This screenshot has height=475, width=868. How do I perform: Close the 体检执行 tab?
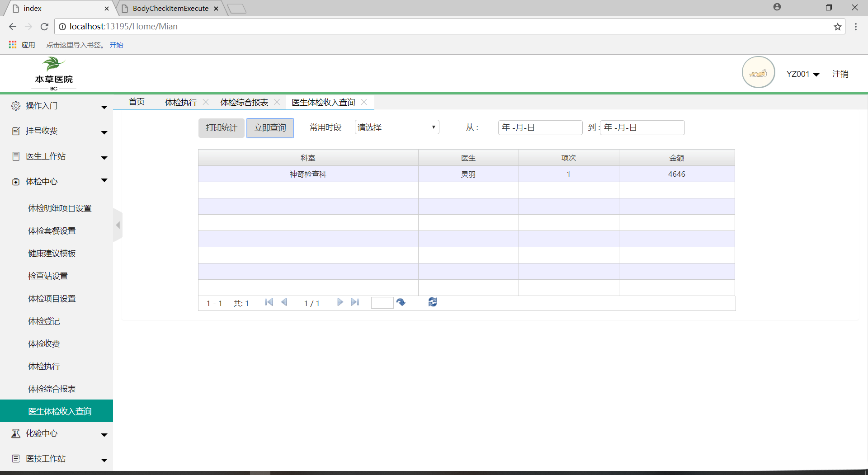(206, 102)
